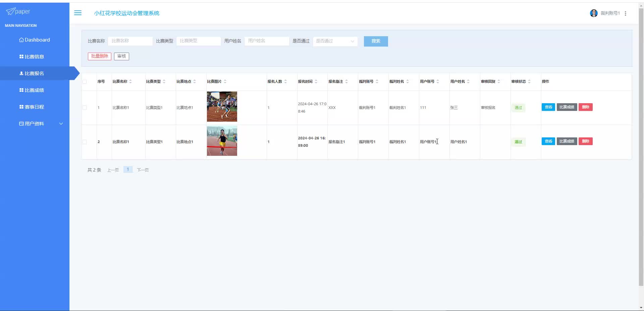Sort by 报名时间 column arrows

click(316, 81)
